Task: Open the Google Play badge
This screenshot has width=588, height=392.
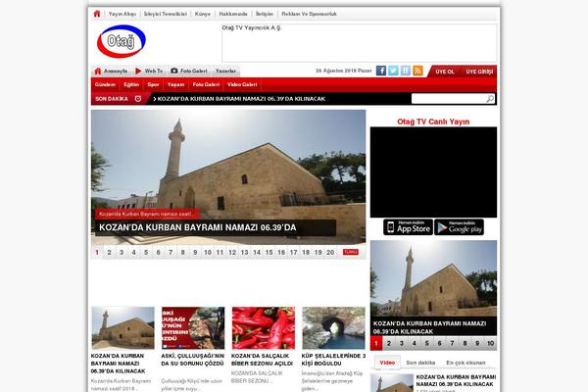Action: 460,227
